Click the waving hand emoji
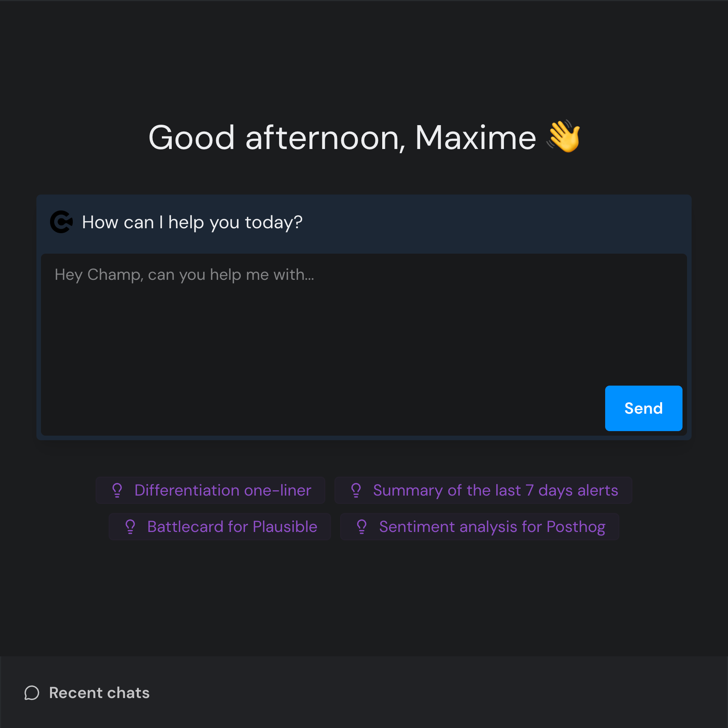Screen dimensions: 728x728 [564, 136]
